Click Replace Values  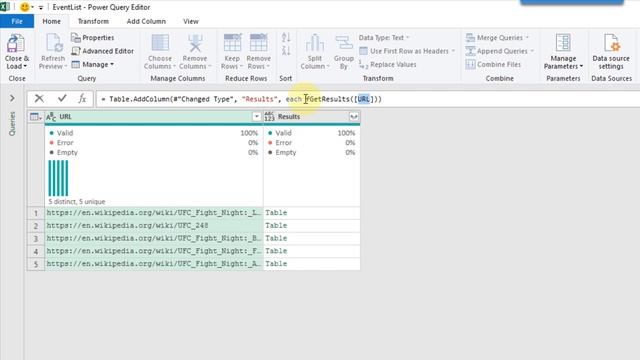(x=388, y=64)
